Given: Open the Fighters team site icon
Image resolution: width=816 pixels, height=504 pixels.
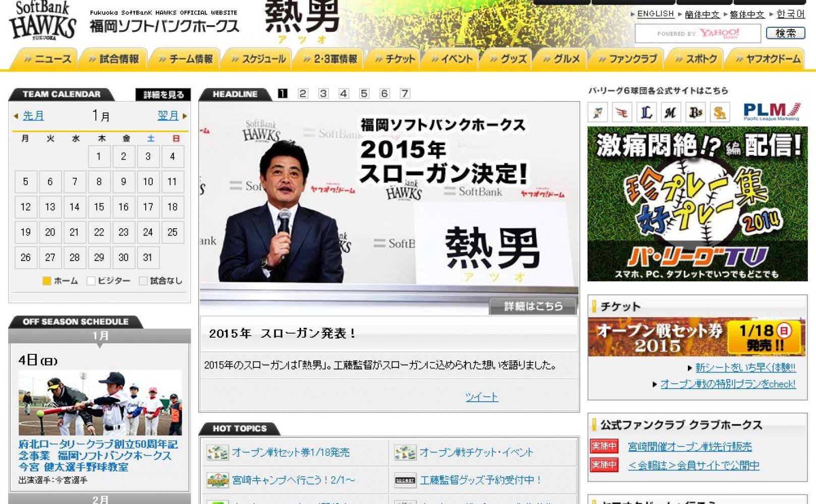Looking at the screenshot, I should tap(598, 112).
